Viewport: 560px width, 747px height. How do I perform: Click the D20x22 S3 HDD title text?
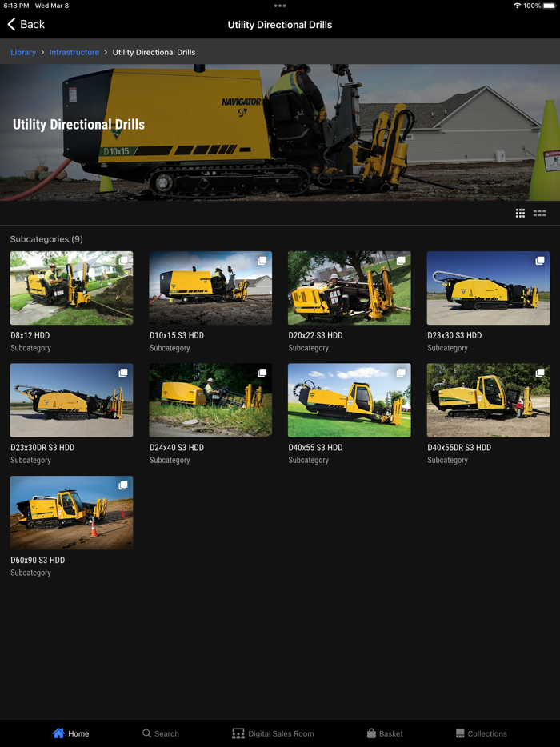click(315, 335)
